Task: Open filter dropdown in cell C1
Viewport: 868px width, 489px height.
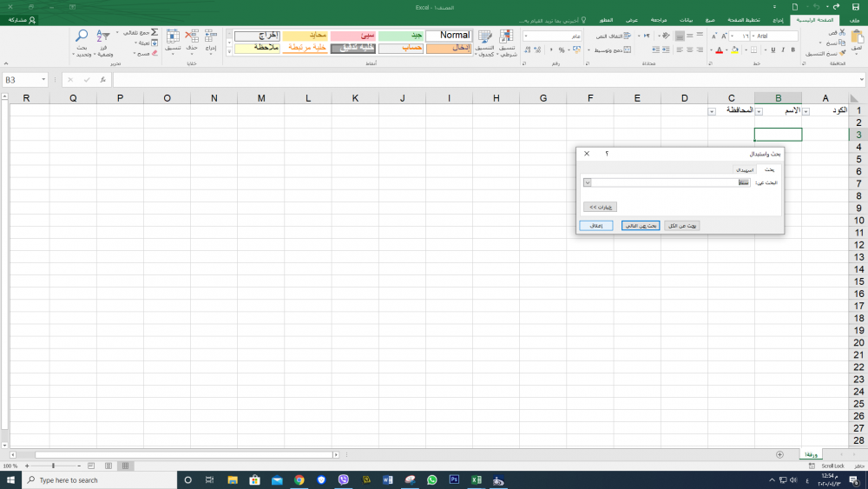Action: click(x=712, y=111)
